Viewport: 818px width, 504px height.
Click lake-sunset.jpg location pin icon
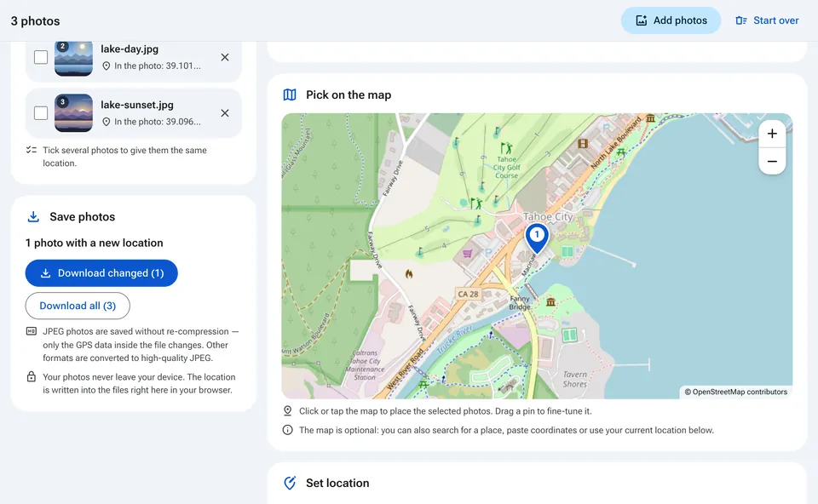(107, 122)
